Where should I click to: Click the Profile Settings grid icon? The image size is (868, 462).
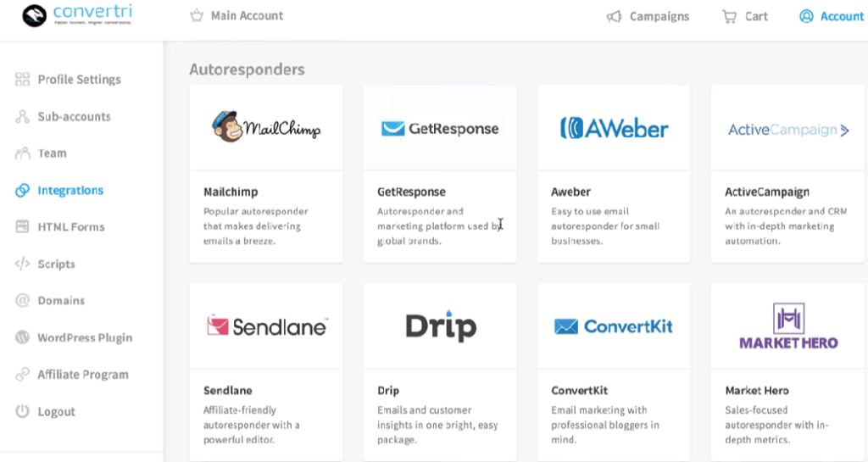(23, 80)
